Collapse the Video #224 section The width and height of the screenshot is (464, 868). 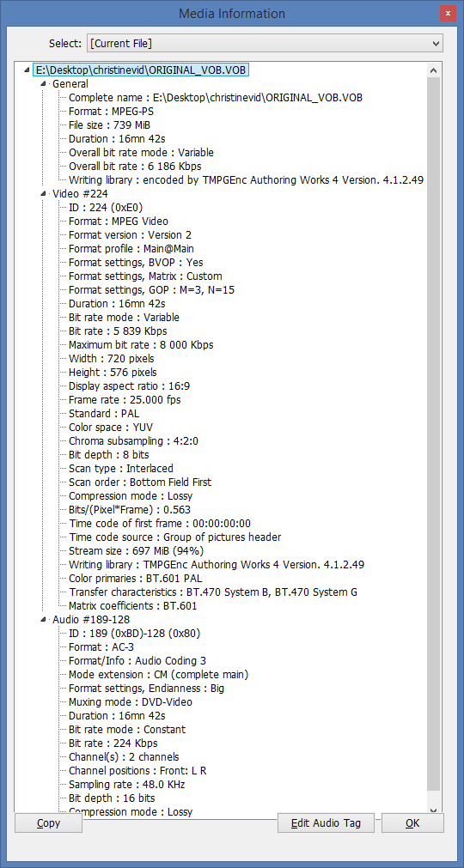pyautogui.click(x=45, y=194)
